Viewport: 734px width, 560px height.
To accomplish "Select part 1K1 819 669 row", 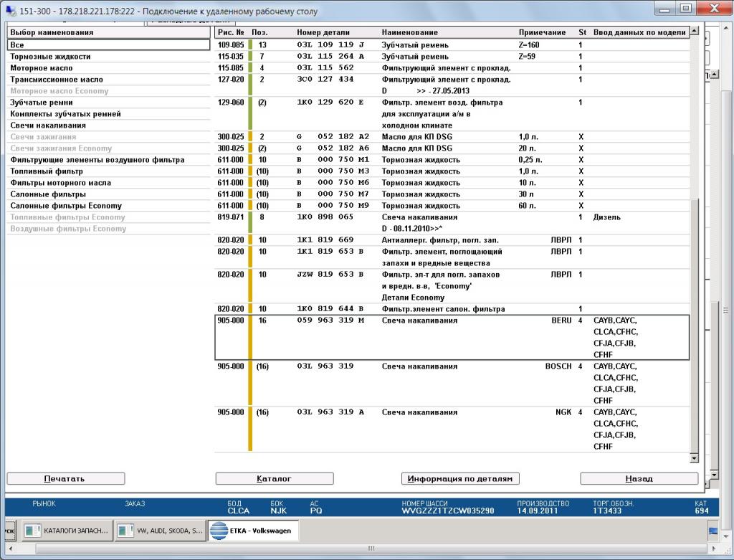I will (452, 240).
